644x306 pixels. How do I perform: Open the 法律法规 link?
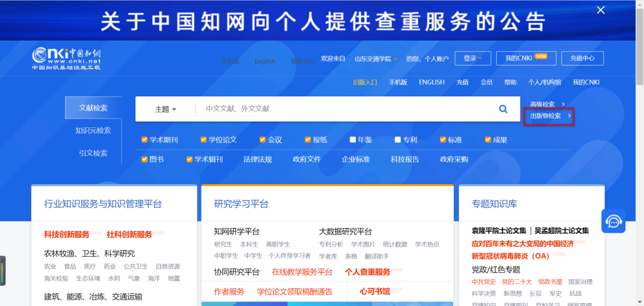tap(258, 159)
